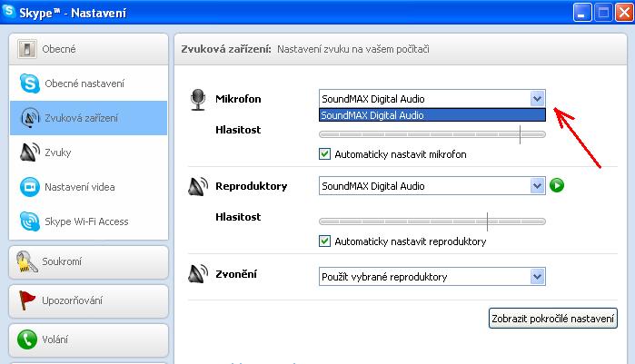Adjust the microphone Hlasitost slider
Image resolution: width=635 pixels, height=364 pixels.
point(432,134)
